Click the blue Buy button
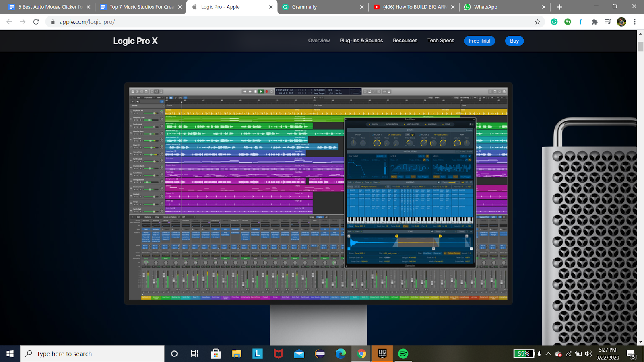 [514, 41]
